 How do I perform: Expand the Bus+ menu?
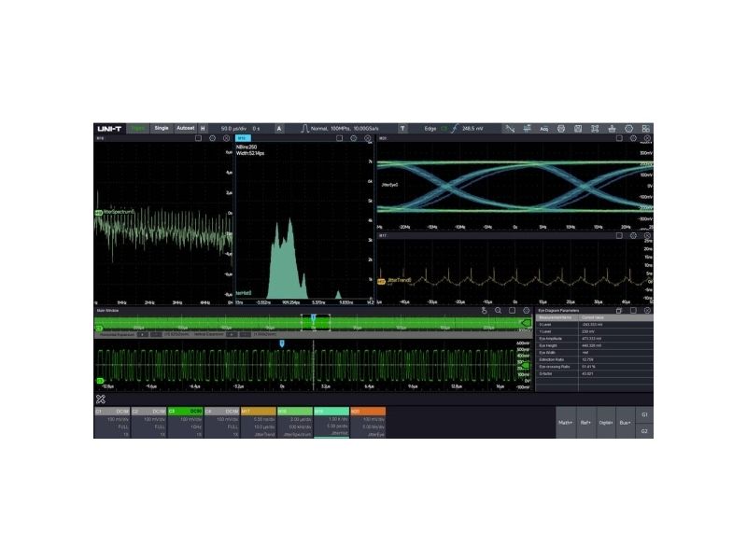(625, 423)
